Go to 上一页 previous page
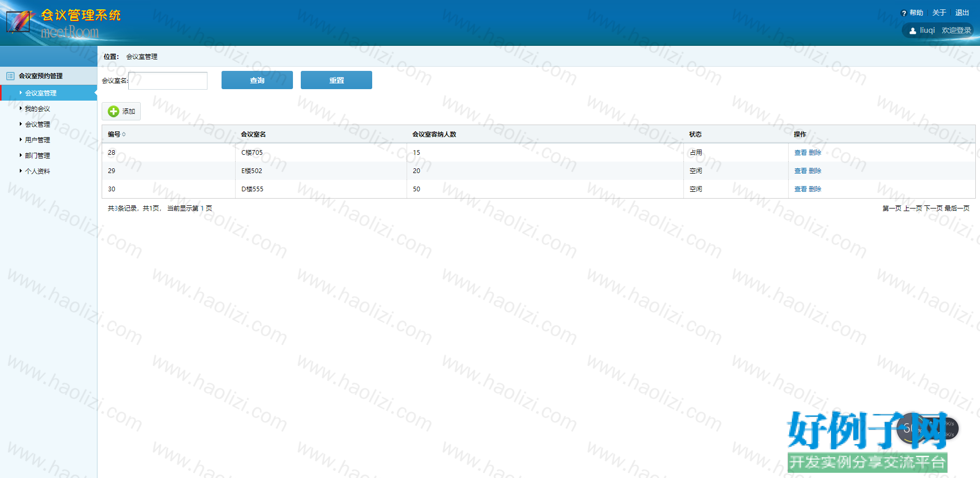The image size is (980, 478). (913, 209)
